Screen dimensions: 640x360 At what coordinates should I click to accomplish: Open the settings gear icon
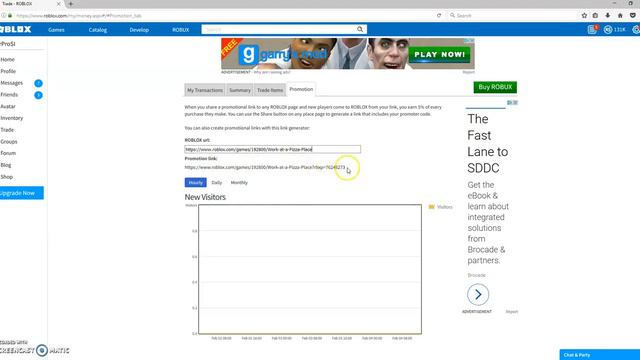pyautogui.click(x=636, y=29)
